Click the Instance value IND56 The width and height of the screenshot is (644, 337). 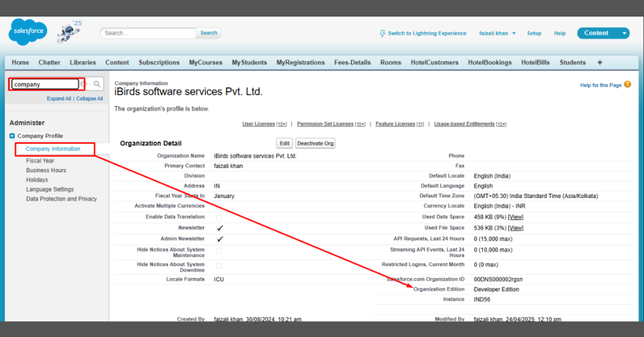click(482, 300)
